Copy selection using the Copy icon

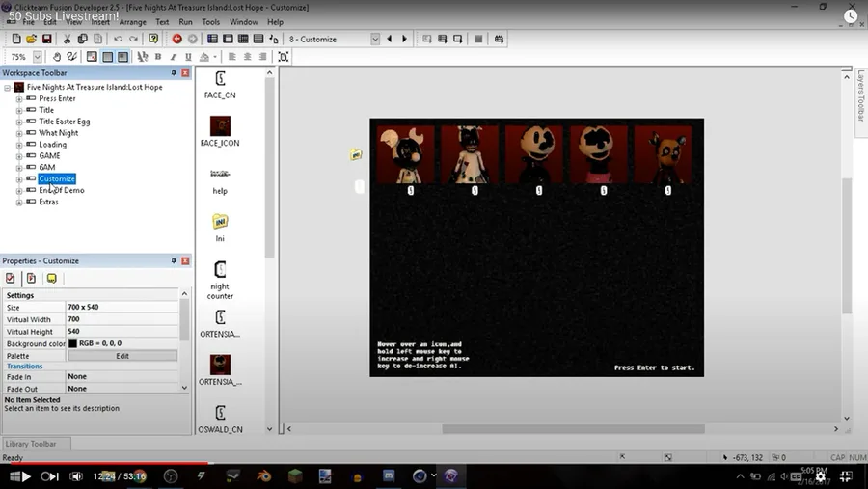83,39
